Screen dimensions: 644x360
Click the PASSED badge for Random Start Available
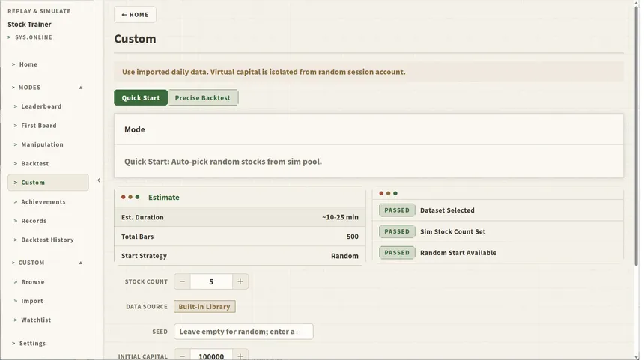(397, 253)
